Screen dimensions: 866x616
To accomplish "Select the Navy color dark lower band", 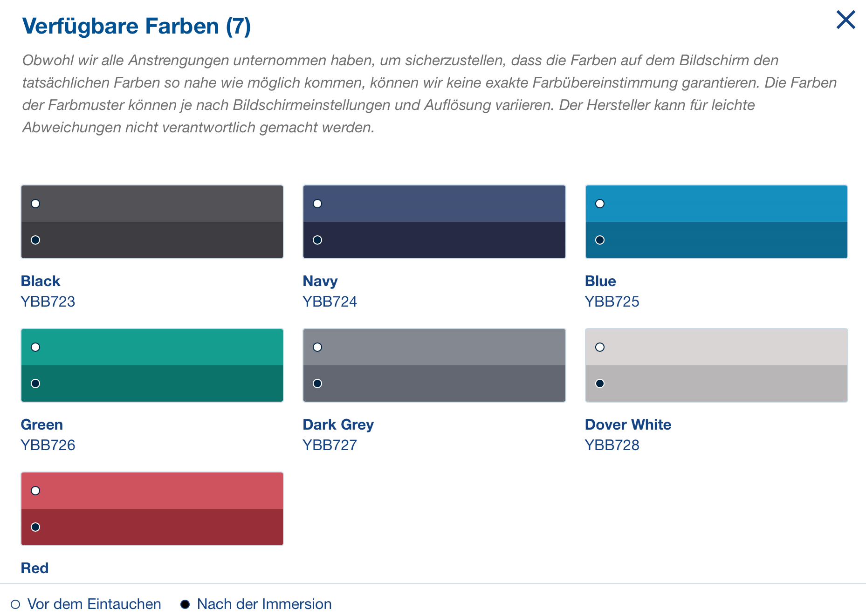I will (x=434, y=240).
